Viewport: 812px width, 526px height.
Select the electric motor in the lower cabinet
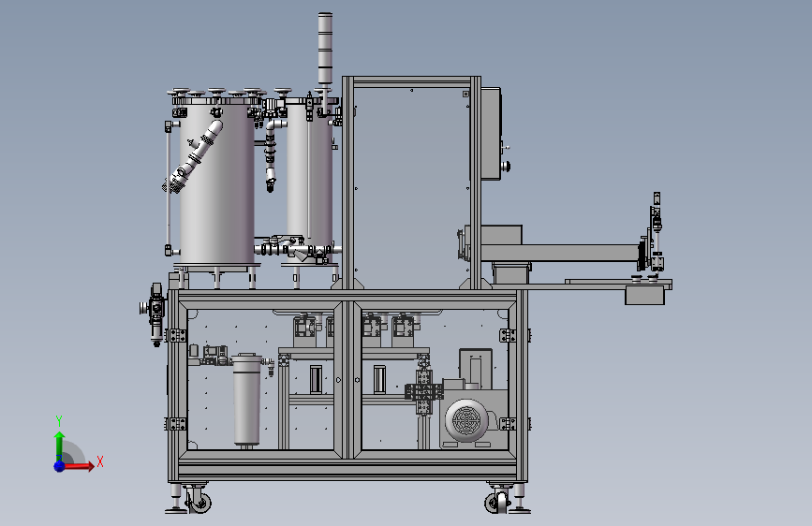(468, 420)
